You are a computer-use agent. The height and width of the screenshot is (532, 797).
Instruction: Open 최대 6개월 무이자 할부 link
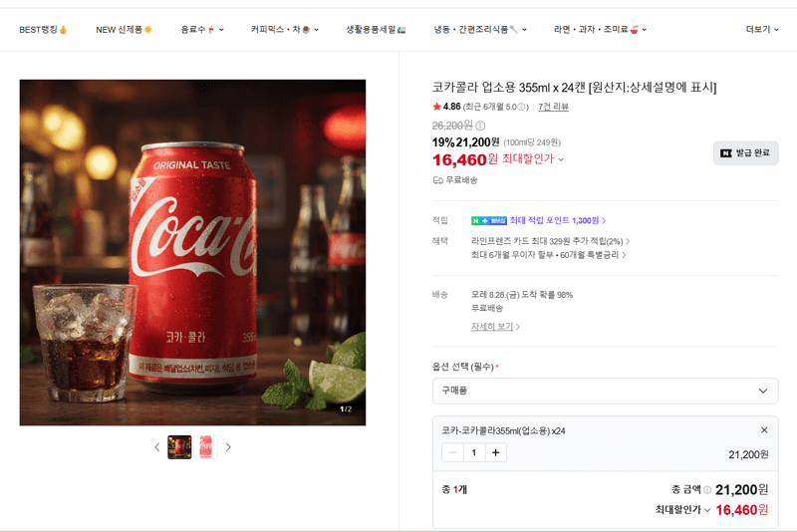point(549,255)
